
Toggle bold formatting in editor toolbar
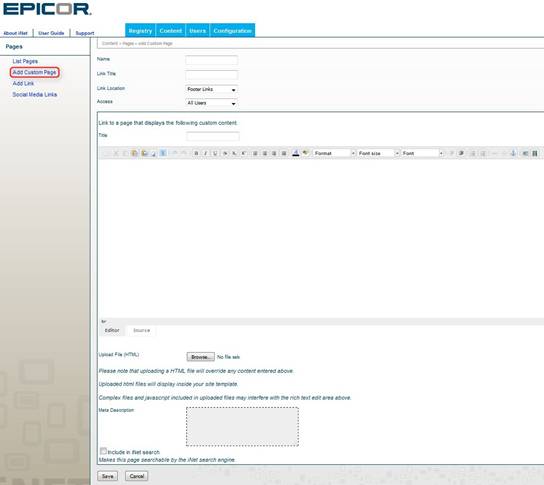click(x=196, y=153)
